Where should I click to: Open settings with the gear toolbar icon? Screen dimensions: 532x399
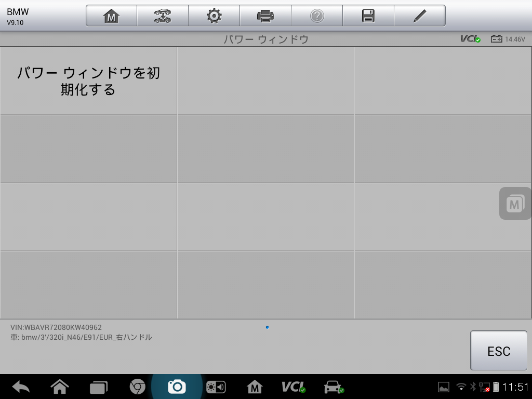pyautogui.click(x=214, y=16)
